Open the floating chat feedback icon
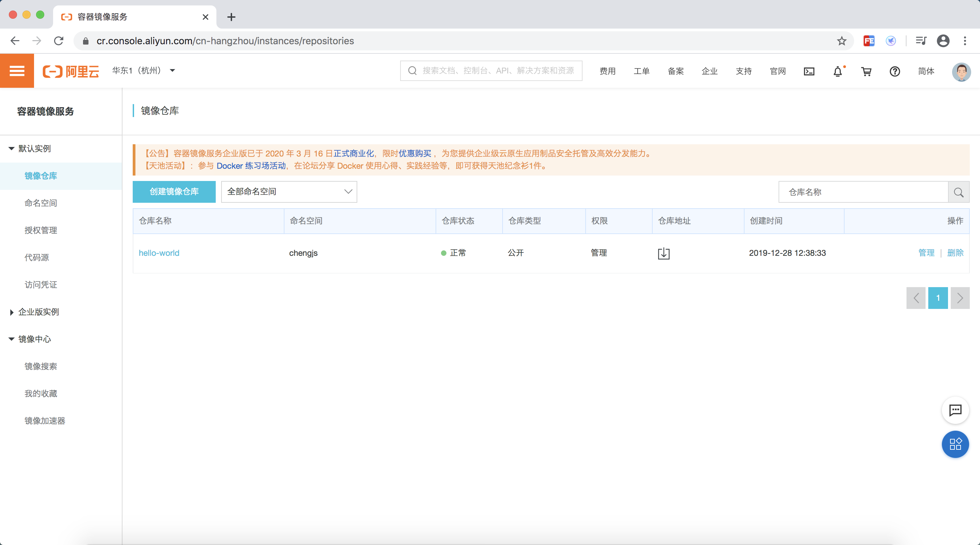 click(x=955, y=410)
